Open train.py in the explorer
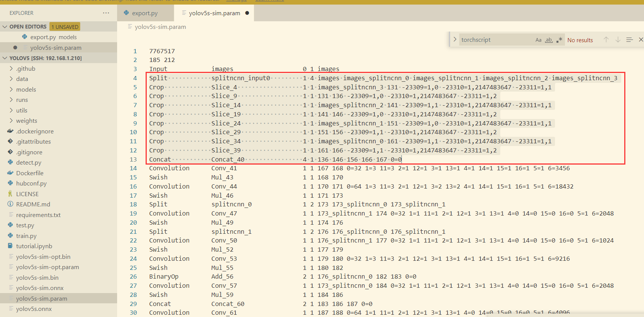 [x=59, y=236]
